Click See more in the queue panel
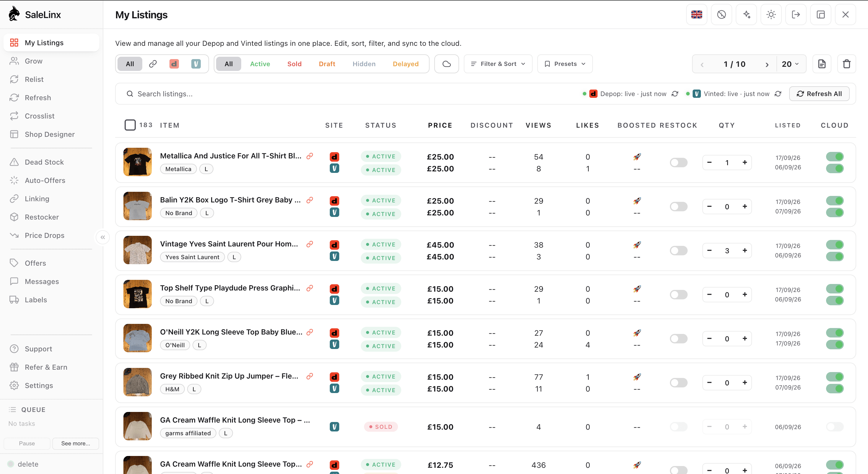 pyautogui.click(x=76, y=443)
